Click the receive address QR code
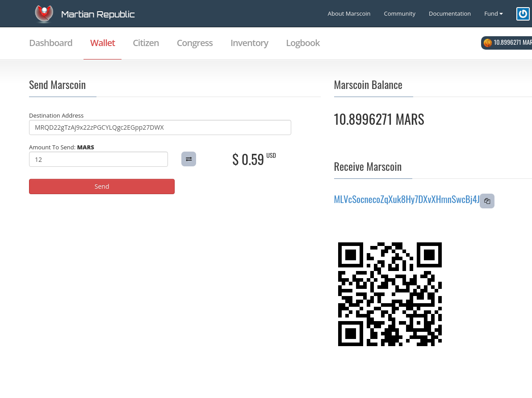 (390, 294)
